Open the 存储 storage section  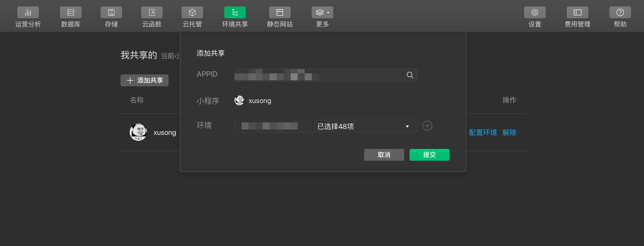coord(111,12)
